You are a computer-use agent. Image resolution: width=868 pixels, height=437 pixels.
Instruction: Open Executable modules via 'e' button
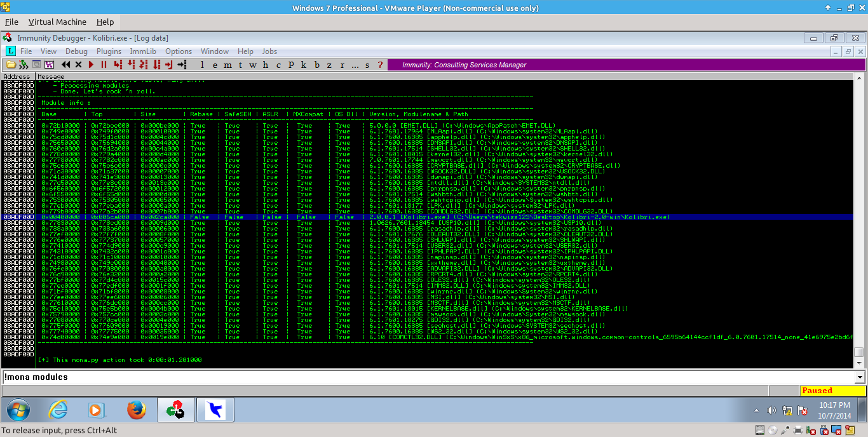point(215,65)
